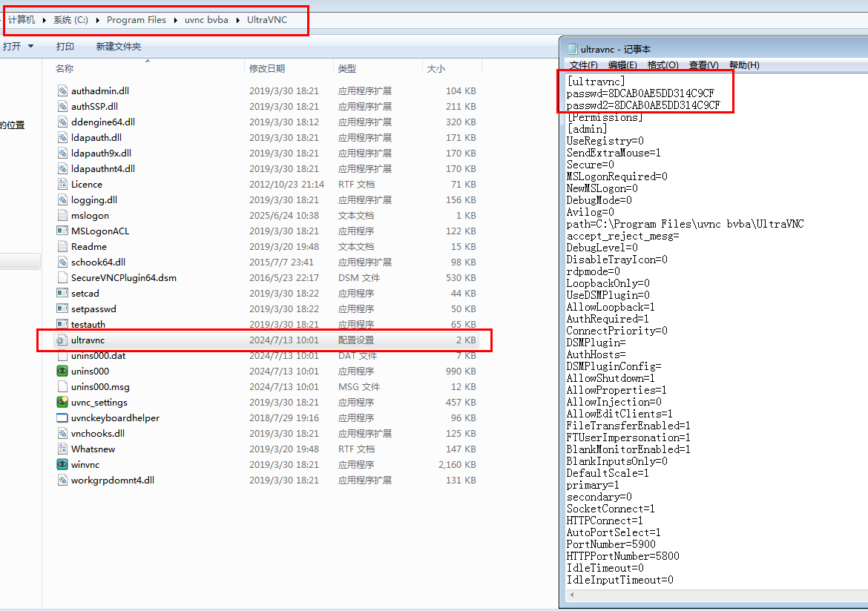Sort files by 类型 column header
This screenshot has width=868, height=611.
click(x=347, y=69)
